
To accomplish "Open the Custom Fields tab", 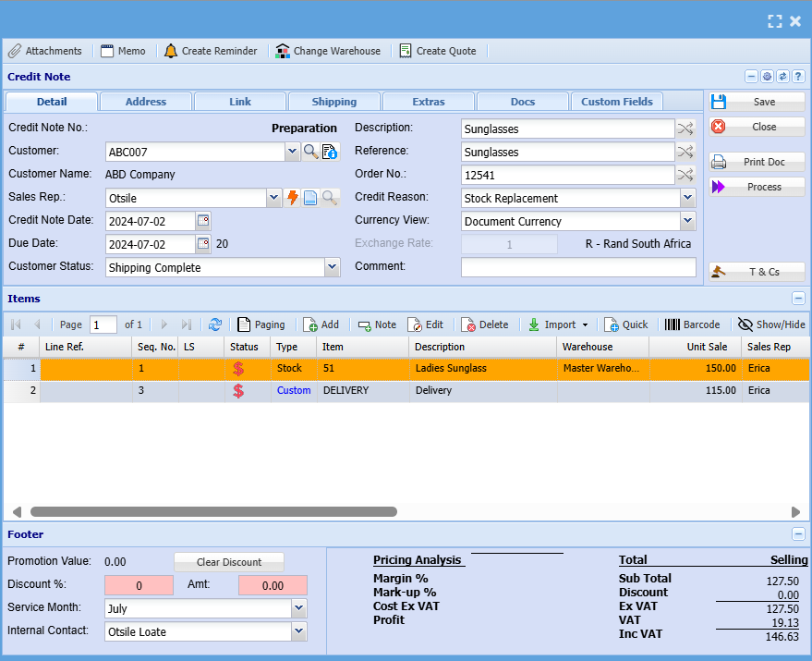I will tap(616, 102).
